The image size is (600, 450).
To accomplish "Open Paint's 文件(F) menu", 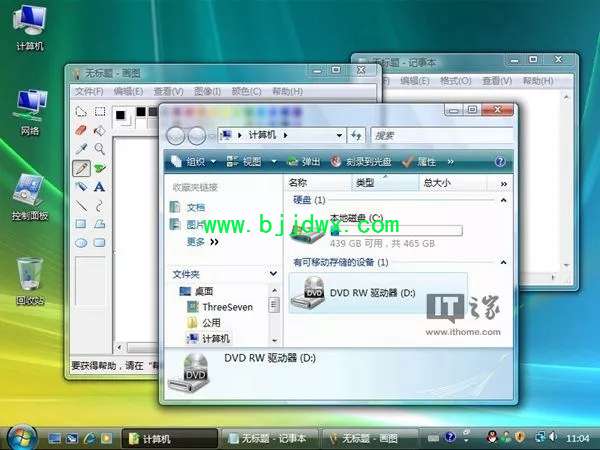I will click(x=89, y=91).
